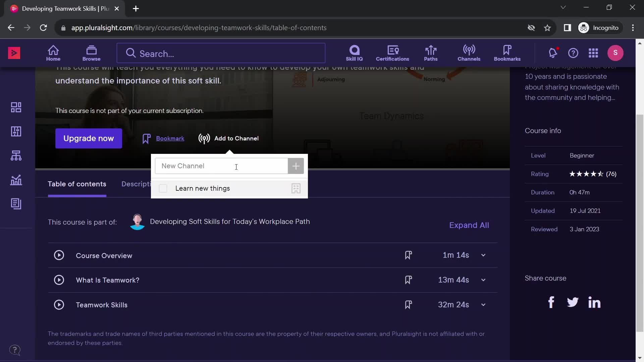Share the course on Facebook
The width and height of the screenshot is (644, 362).
pos(551,302)
